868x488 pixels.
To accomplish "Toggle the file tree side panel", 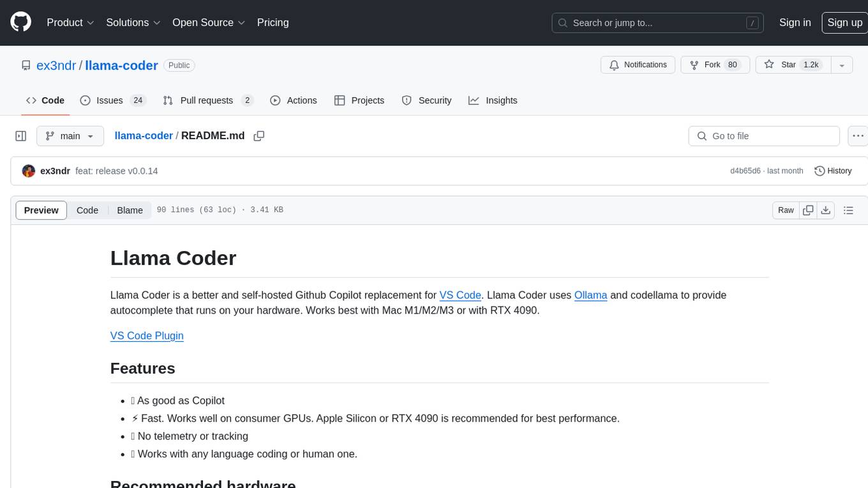I will pyautogui.click(x=21, y=136).
